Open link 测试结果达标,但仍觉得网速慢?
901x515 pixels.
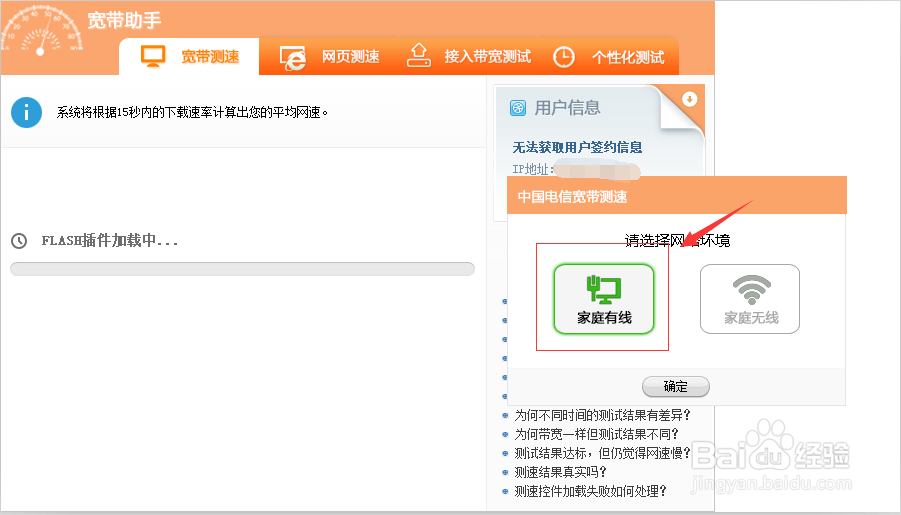(x=602, y=453)
